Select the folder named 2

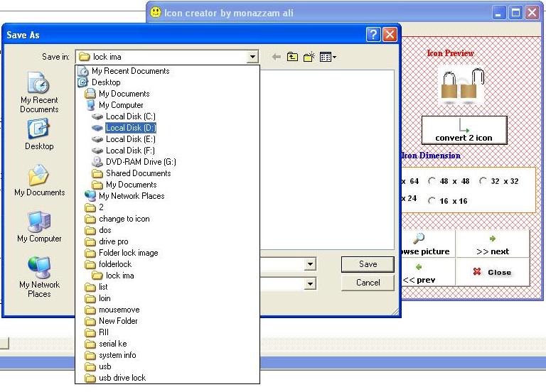[168, 207]
